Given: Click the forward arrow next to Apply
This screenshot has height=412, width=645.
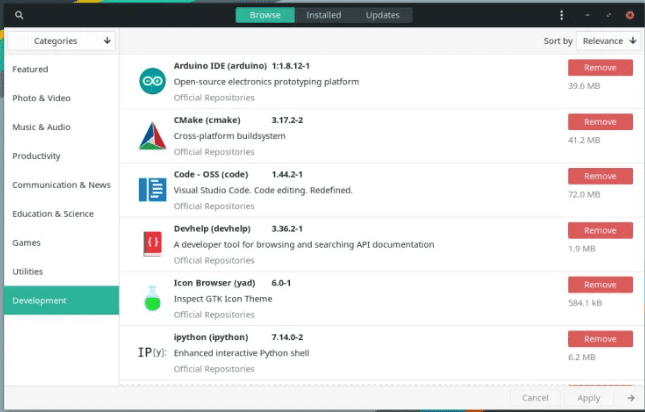Looking at the screenshot, I should pos(631,398).
